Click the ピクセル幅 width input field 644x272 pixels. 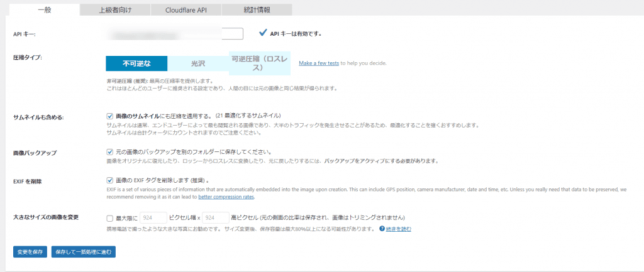[x=153, y=217]
